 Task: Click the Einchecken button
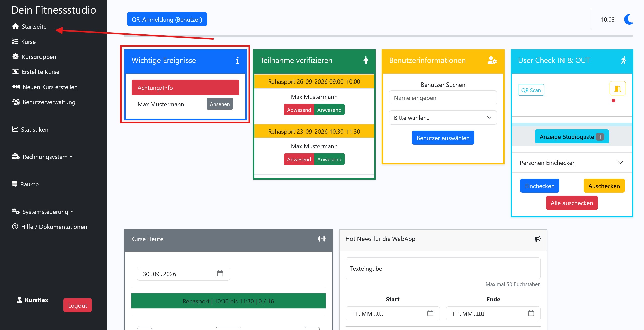[540, 186]
